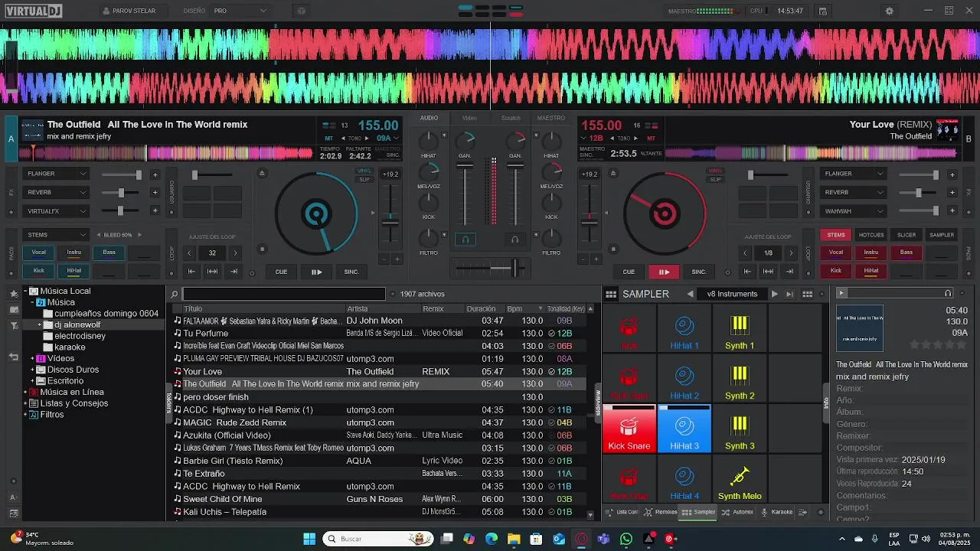
Task: Open the Video mixer tab
Action: (469, 118)
